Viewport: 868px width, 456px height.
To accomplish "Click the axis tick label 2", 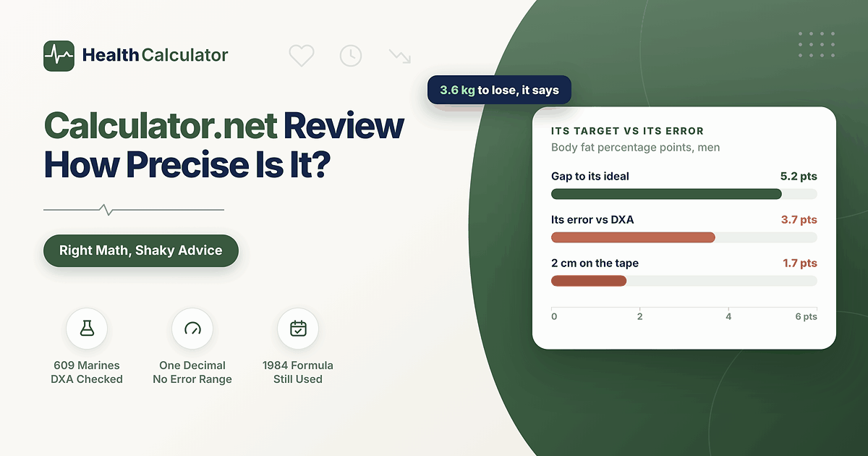I will click(x=640, y=317).
